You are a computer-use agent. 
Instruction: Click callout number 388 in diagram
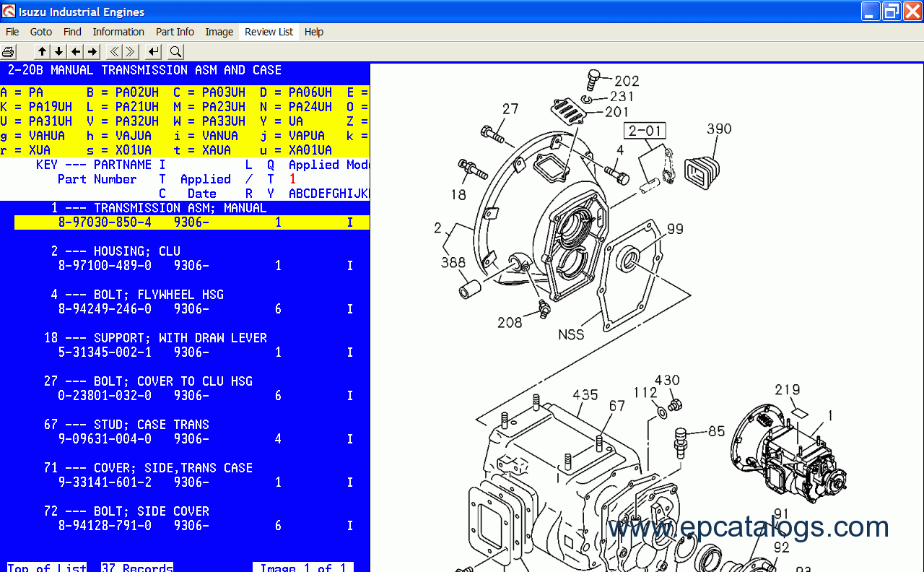click(453, 262)
